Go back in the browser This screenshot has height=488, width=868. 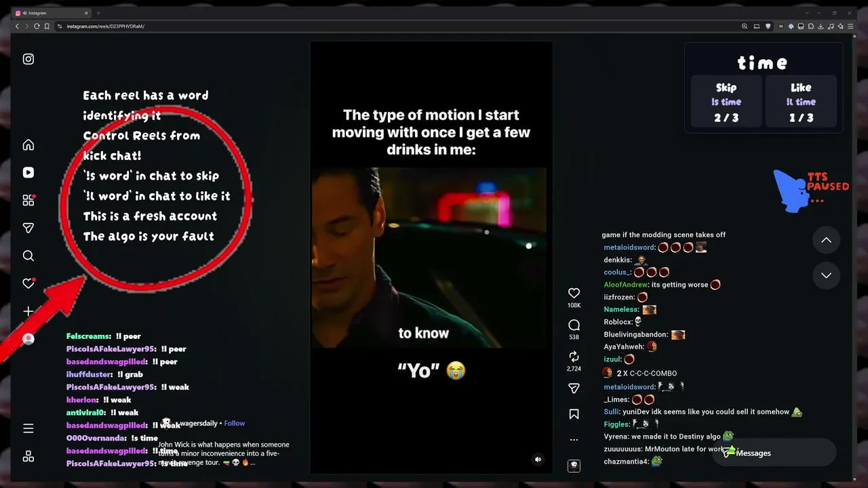[18, 26]
